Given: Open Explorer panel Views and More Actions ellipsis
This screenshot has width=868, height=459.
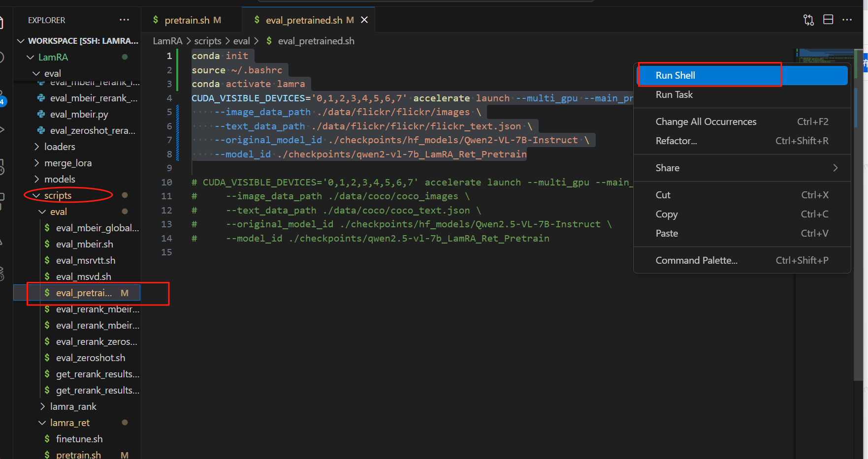Looking at the screenshot, I should pos(124,20).
